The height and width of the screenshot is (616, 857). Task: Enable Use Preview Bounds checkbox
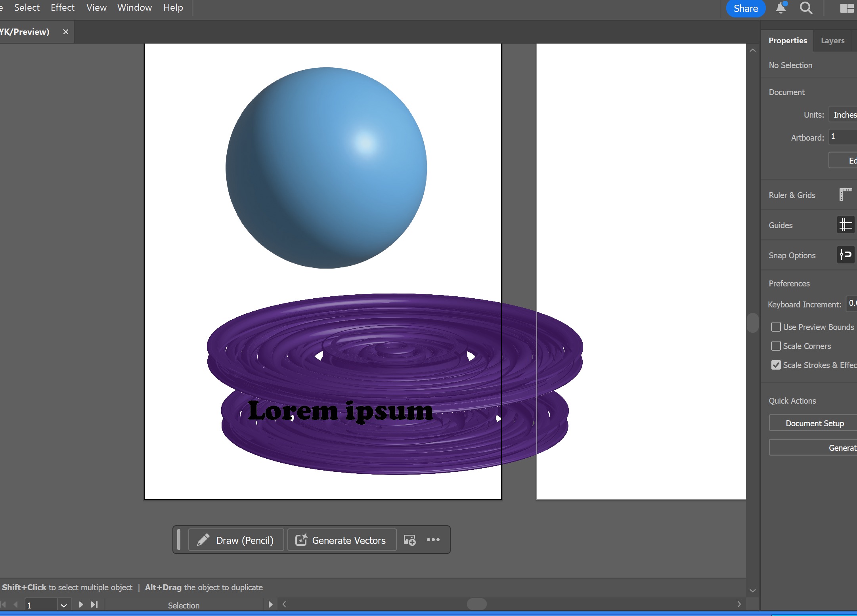pos(776,327)
